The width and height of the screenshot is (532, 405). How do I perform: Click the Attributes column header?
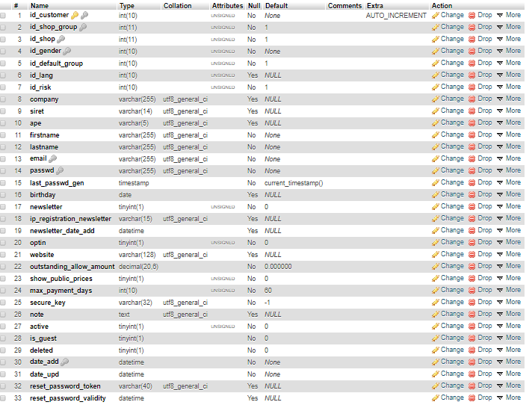tap(227, 6)
